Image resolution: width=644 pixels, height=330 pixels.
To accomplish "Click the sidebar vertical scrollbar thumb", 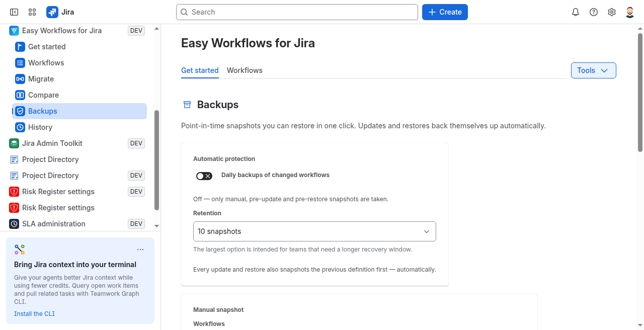I will [x=156, y=160].
